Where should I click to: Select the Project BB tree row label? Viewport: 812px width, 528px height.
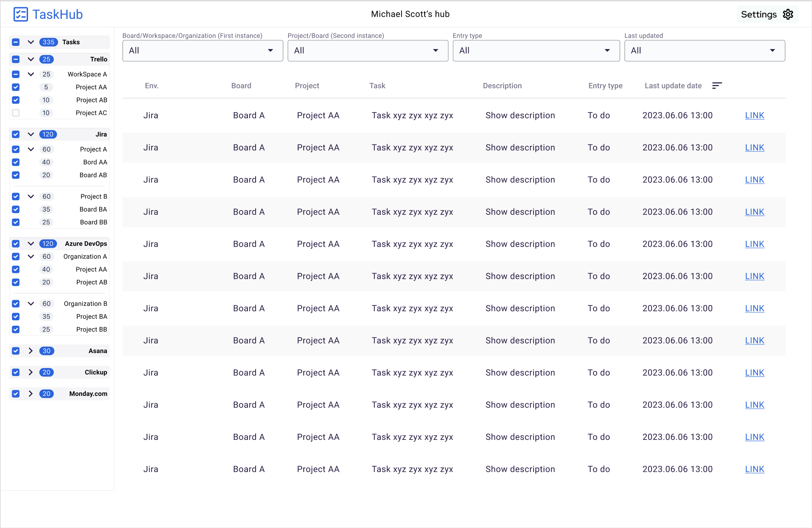pyautogui.click(x=91, y=329)
